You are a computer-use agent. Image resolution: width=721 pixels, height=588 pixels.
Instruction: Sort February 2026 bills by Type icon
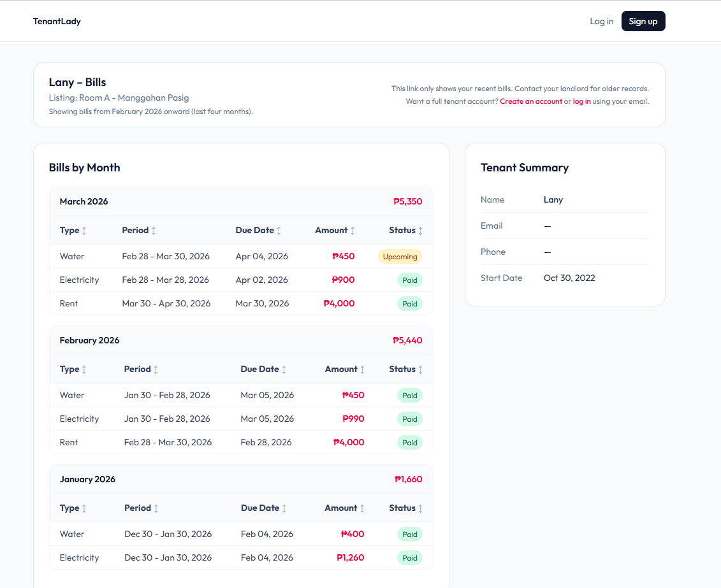point(84,369)
